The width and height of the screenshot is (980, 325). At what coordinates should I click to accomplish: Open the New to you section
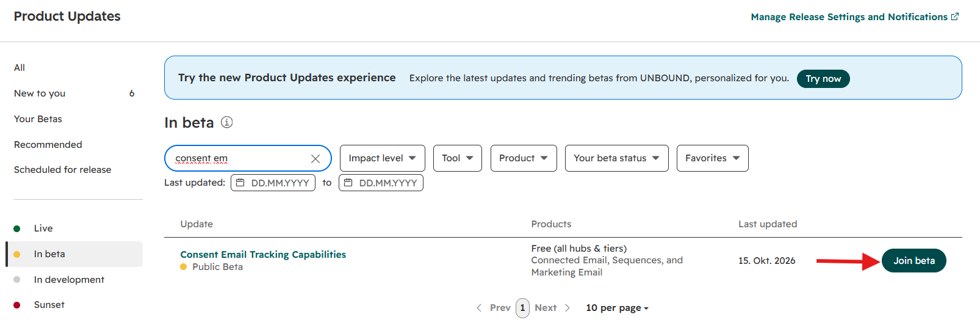tap(74, 93)
